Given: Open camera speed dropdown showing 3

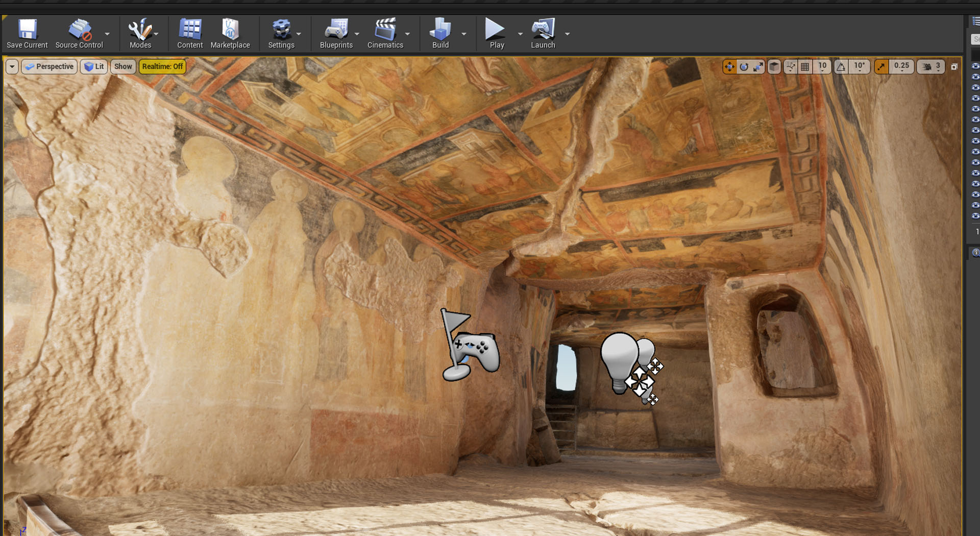Looking at the screenshot, I should point(931,67).
